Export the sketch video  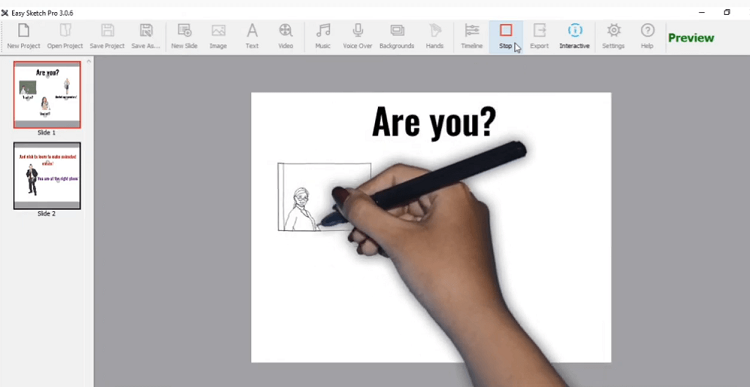tap(539, 36)
